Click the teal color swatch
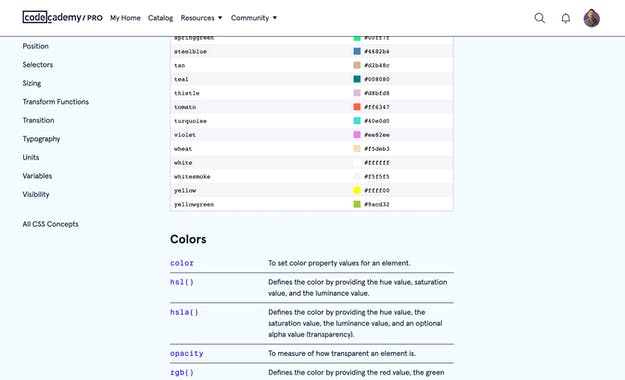Image resolution: width=625 pixels, height=380 pixels. click(357, 79)
